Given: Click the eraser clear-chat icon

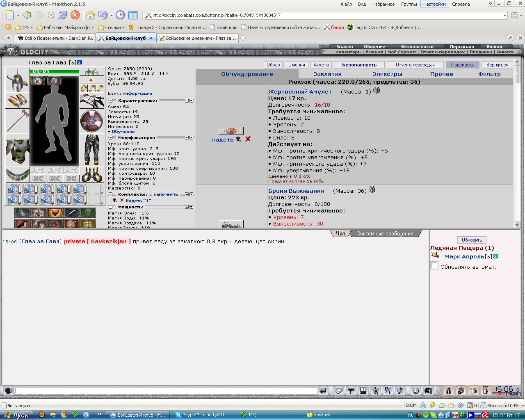Looking at the screenshot, I should pos(338,391).
